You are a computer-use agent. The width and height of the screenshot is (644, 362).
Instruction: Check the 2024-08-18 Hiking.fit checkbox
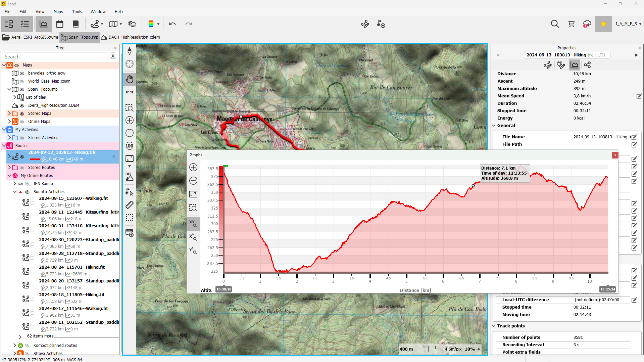coord(33,299)
